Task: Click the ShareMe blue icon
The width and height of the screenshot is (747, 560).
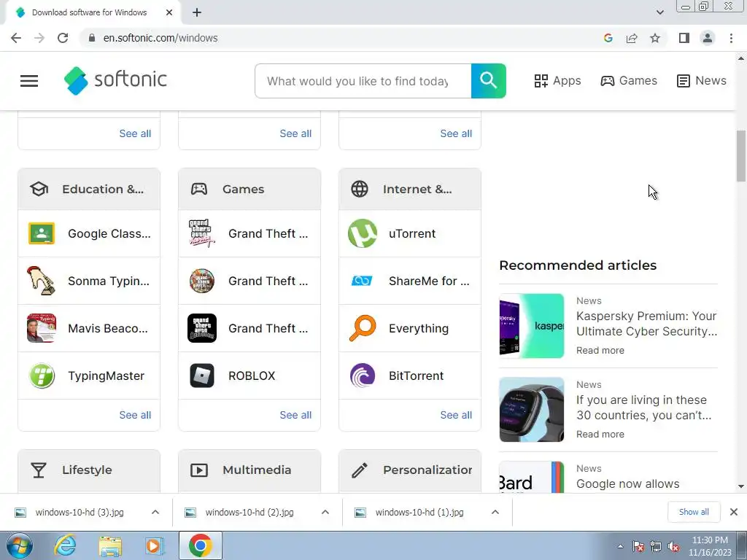Action: tap(362, 281)
